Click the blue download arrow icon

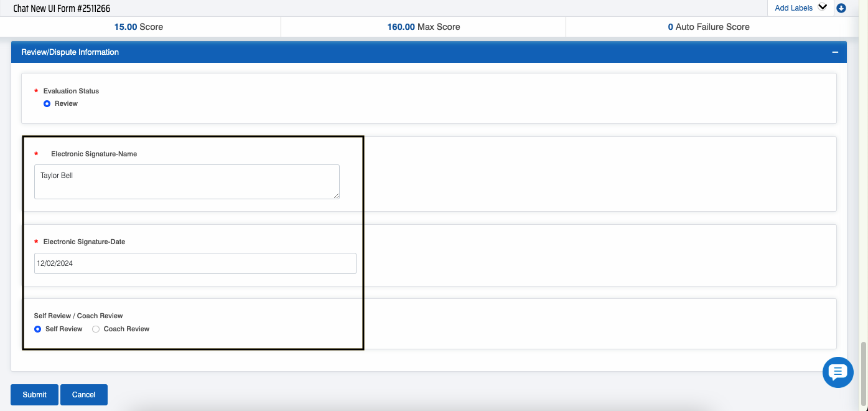tap(841, 8)
